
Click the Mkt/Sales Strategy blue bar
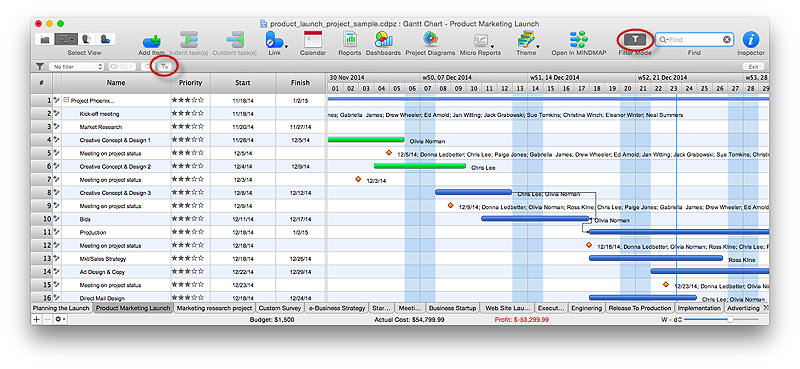(x=656, y=258)
